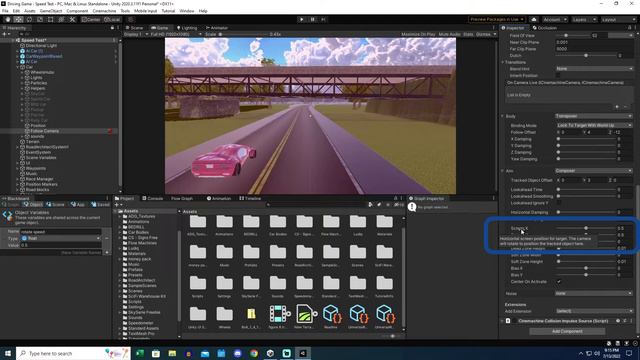Open the Layout dropdown

point(618,19)
